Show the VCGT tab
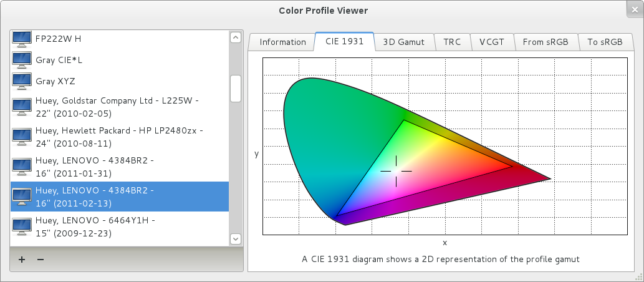The width and height of the screenshot is (644, 282). click(x=492, y=42)
